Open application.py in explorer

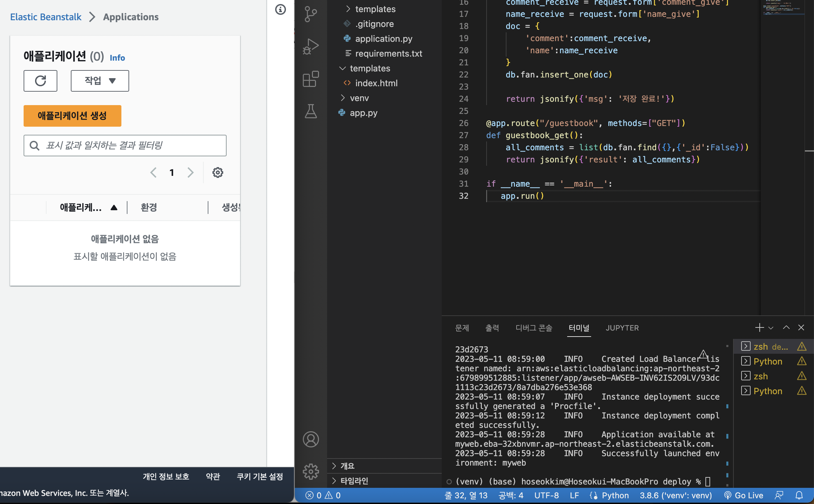pos(384,39)
